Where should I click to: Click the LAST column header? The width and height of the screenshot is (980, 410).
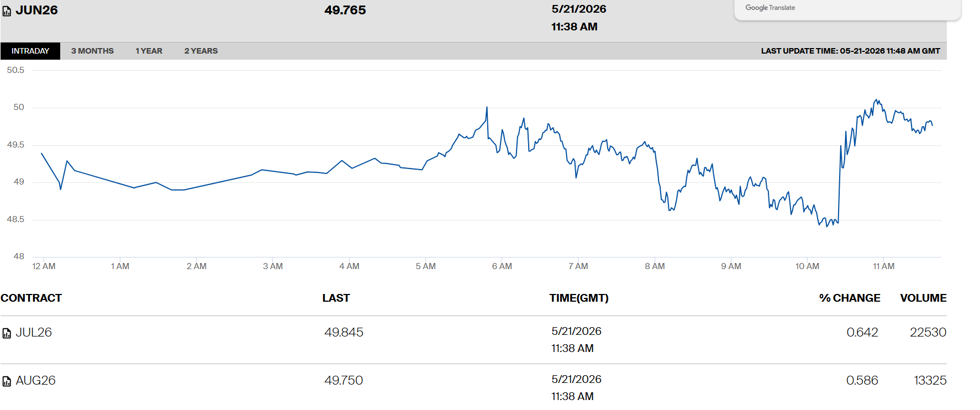(336, 298)
